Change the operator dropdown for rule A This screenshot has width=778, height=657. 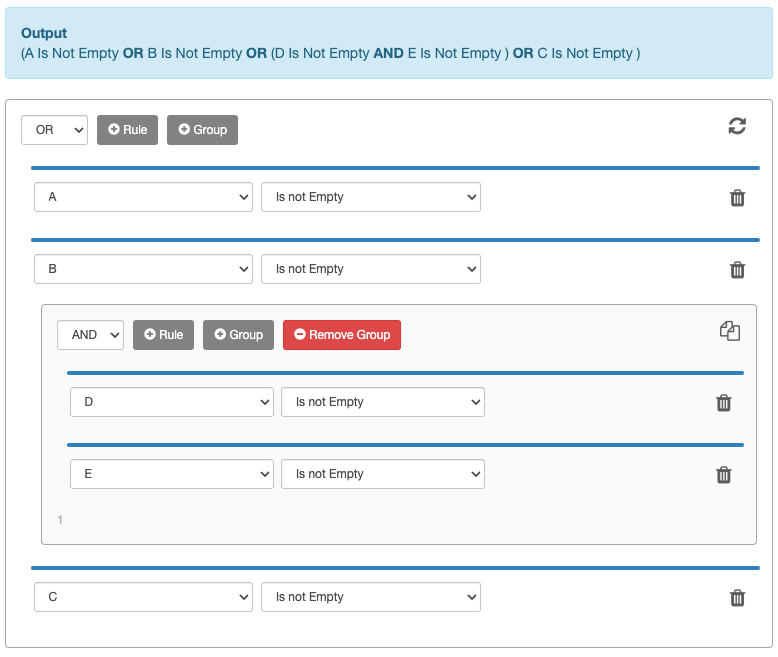[370, 197]
